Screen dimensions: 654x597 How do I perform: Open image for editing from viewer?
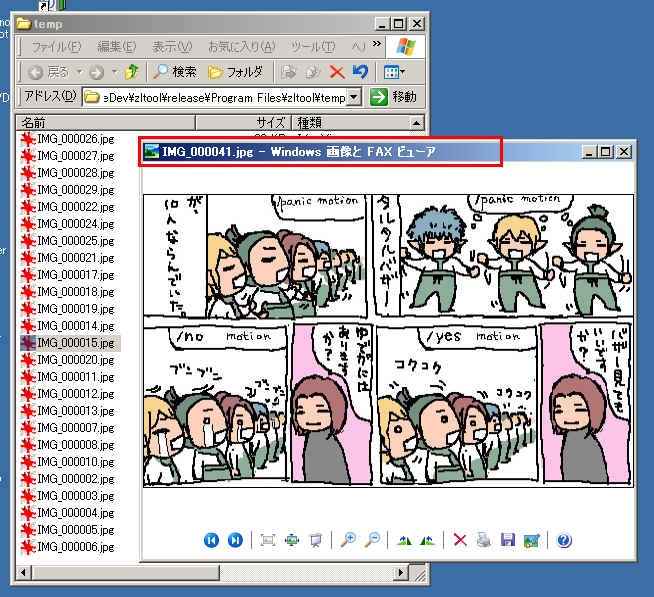(531, 540)
